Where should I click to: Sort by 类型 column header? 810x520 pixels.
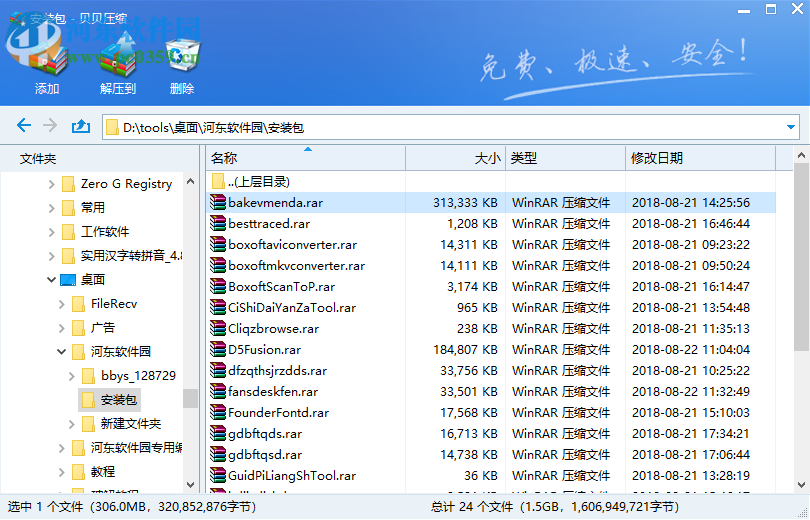tap(565, 158)
